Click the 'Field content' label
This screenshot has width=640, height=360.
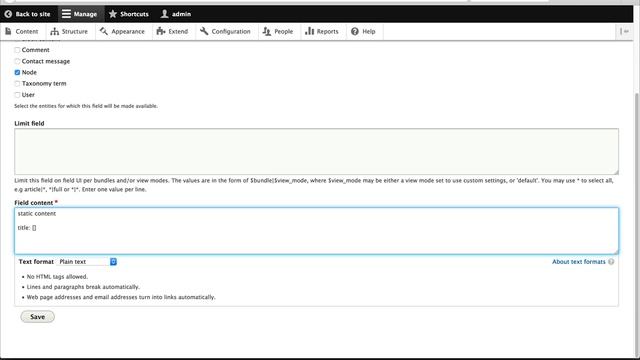34,203
